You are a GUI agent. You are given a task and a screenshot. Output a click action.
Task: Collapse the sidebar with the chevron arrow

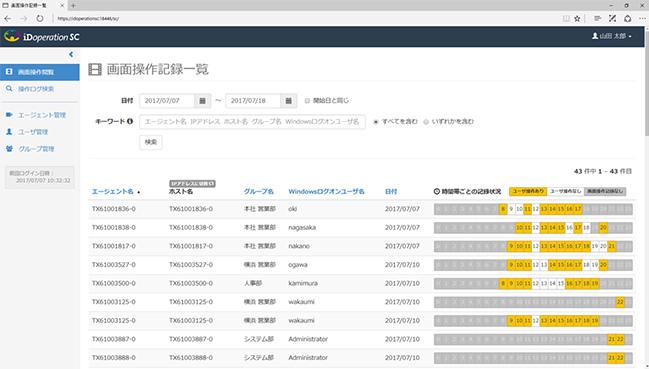[71, 54]
